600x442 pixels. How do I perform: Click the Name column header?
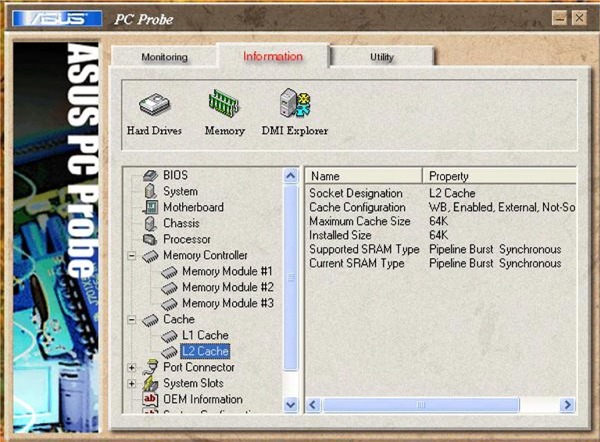tap(364, 176)
